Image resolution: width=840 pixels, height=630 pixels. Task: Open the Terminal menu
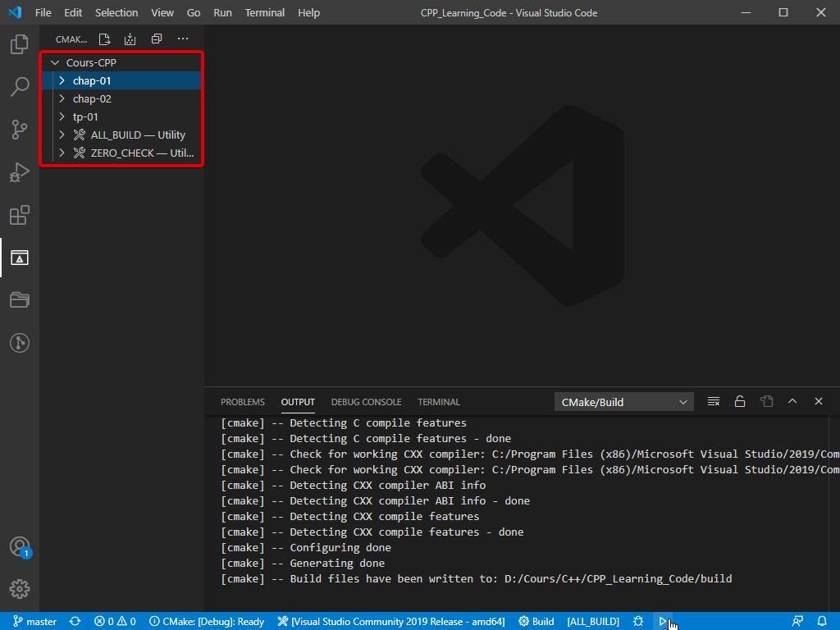[265, 13]
